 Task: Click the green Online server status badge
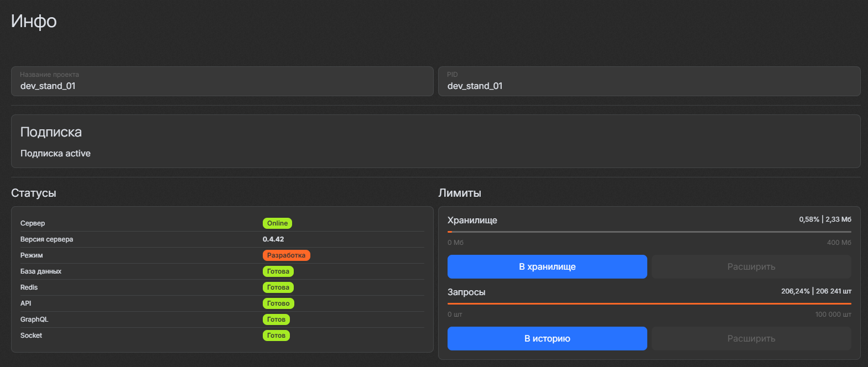pos(277,223)
